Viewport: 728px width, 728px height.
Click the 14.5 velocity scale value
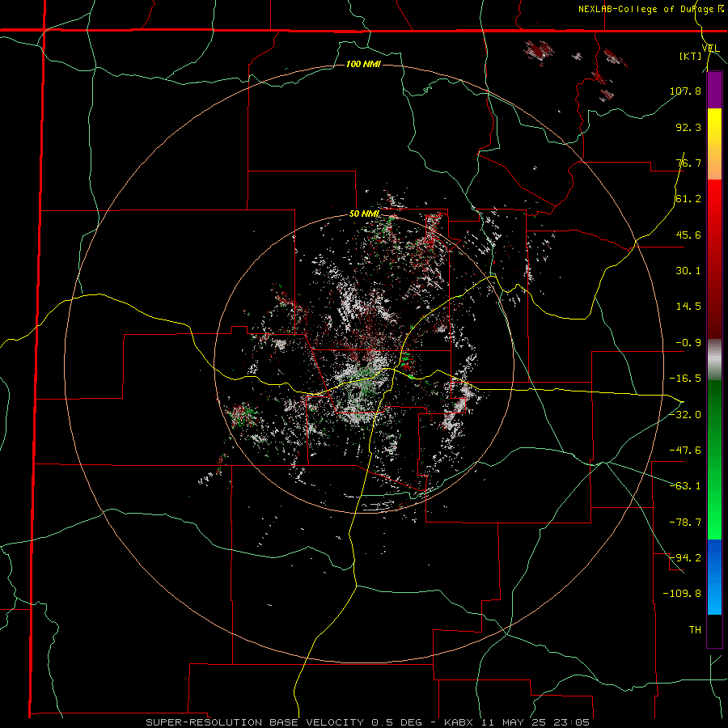click(x=688, y=307)
